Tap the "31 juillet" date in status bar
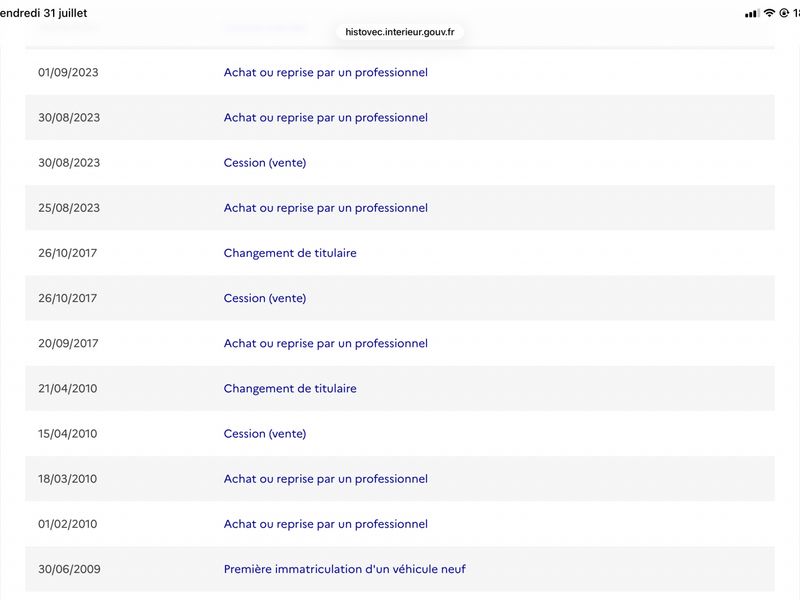Viewport: 800px width, 600px height. click(x=65, y=13)
